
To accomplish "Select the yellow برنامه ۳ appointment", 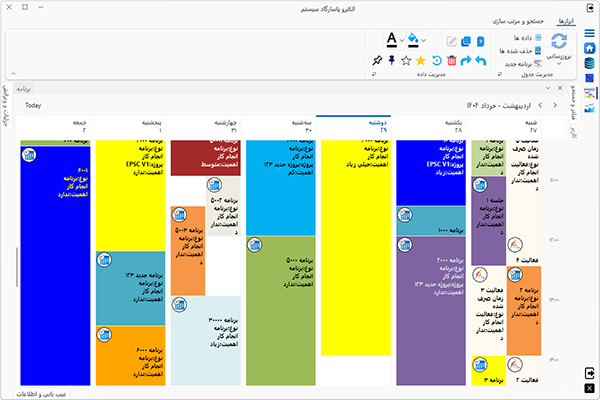I will tap(489, 371).
